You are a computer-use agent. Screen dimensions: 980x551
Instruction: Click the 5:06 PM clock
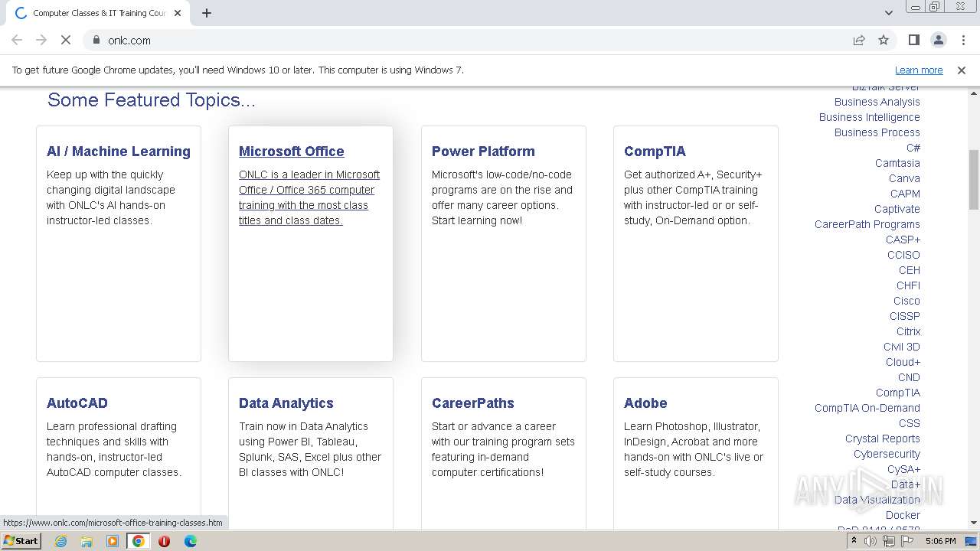point(940,541)
